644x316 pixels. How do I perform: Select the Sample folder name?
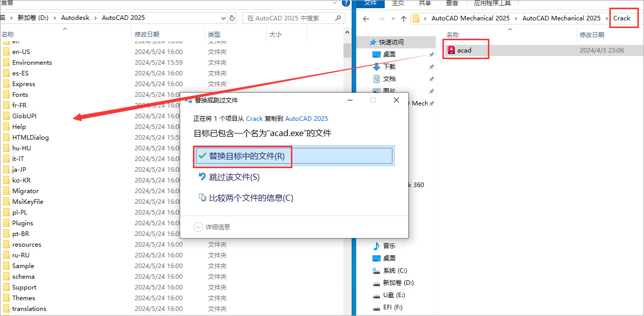click(23, 266)
